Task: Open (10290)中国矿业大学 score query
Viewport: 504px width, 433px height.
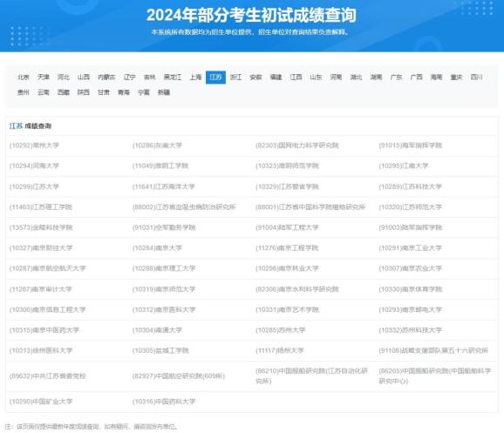Action: pos(41,402)
